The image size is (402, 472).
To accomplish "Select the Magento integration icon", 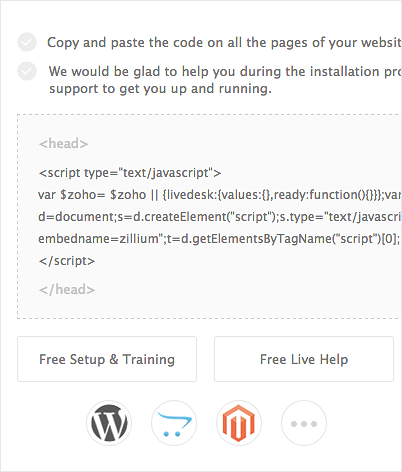I will pos(239,423).
